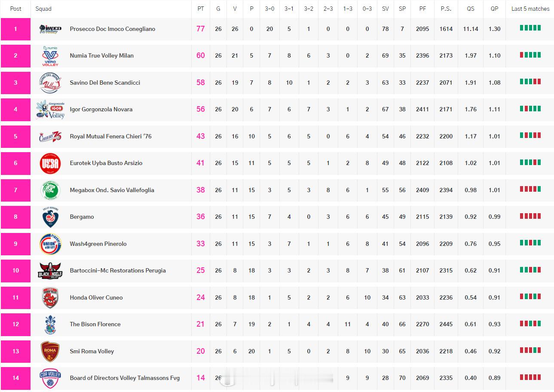Click Florence's 2445 P.S. value
Viewport: 554px width, 392px height.
pyautogui.click(x=446, y=324)
